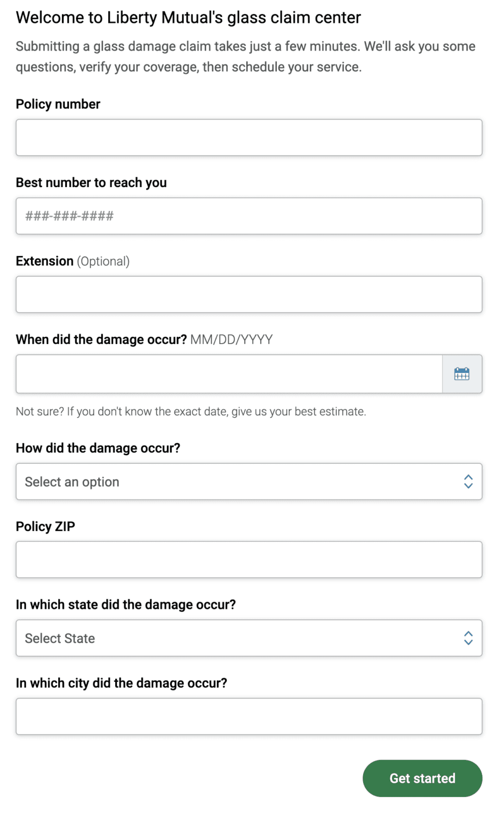Click the 'How did the damage occur?' label
Viewport: 504px width, 835px height.
pos(98,448)
